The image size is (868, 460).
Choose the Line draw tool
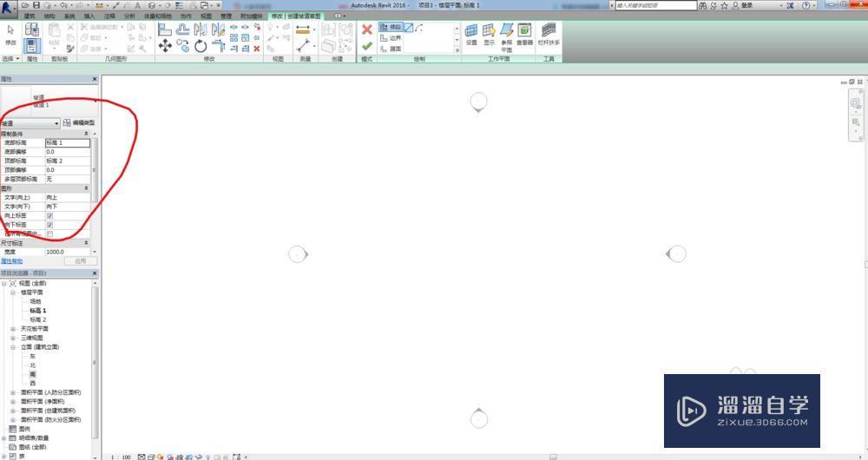[x=409, y=28]
